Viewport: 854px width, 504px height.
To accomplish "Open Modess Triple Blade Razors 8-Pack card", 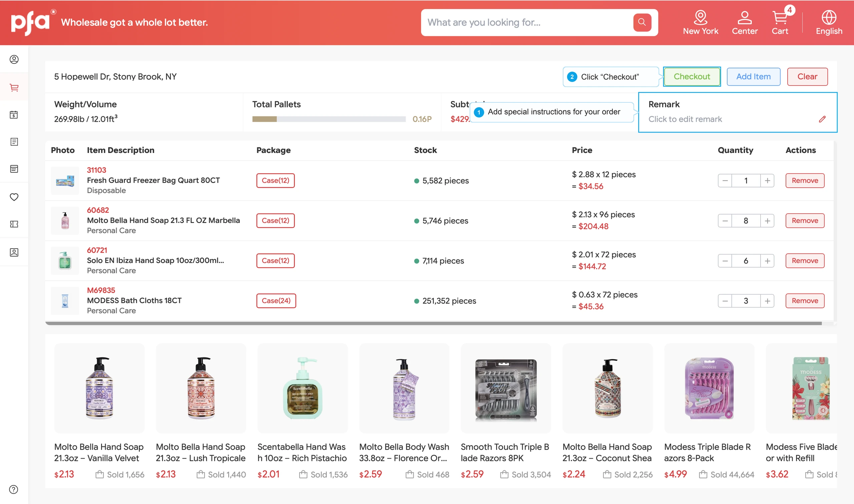I will pos(709,412).
